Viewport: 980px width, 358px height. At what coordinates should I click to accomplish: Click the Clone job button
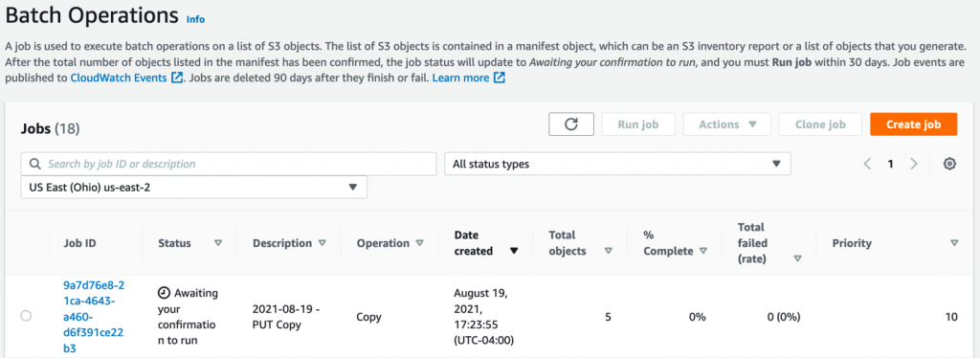[820, 124]
